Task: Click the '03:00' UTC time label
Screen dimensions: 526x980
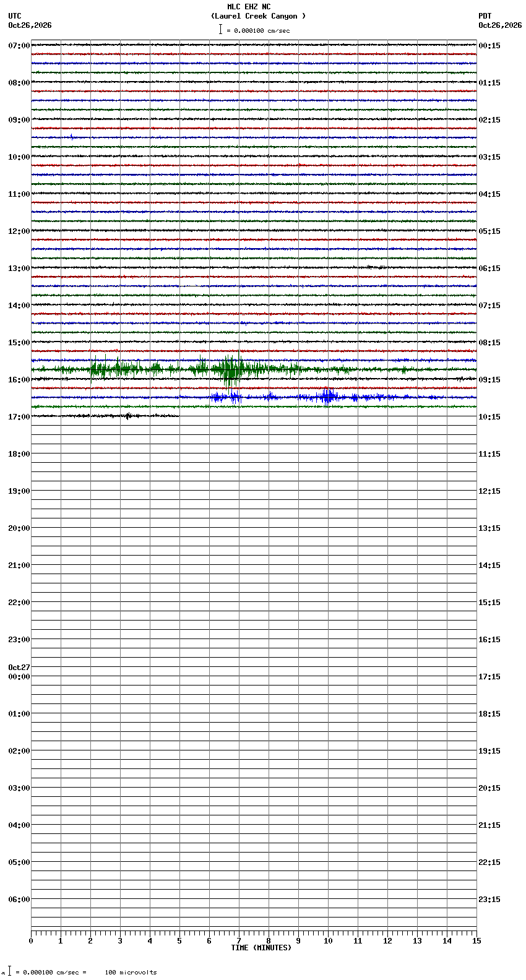Action: click(19, 788)
